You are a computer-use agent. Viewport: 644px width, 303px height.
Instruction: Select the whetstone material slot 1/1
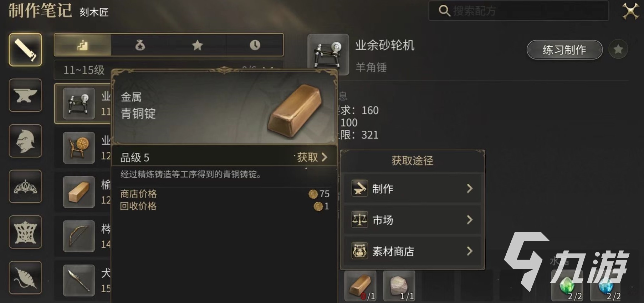pos(399,286)
